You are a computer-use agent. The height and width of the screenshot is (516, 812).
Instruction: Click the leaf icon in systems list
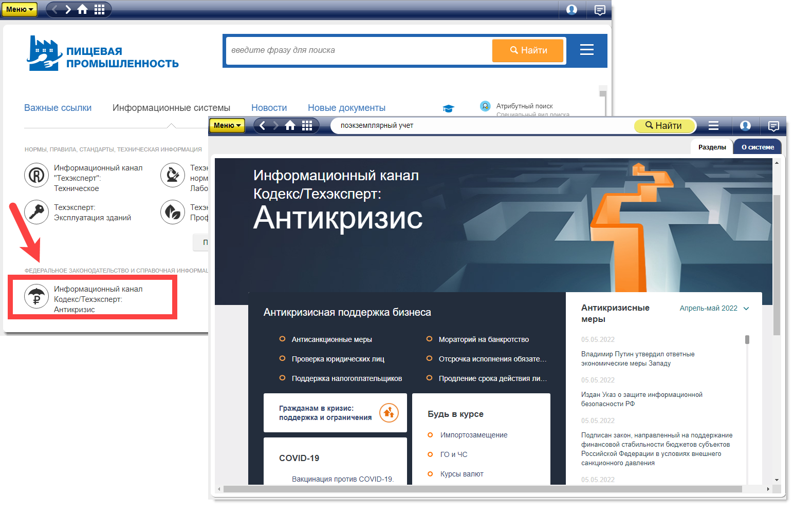coord(173,212)
